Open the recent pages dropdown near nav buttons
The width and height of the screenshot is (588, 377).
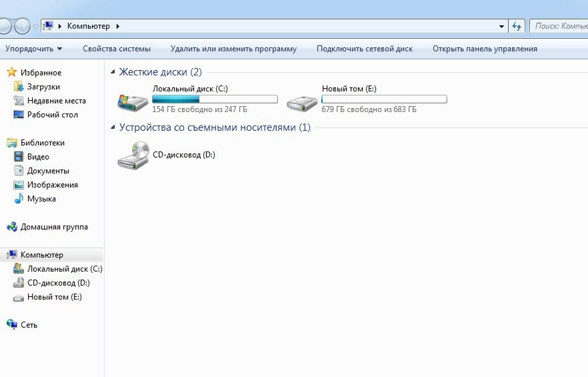click(x=35, y=26)
